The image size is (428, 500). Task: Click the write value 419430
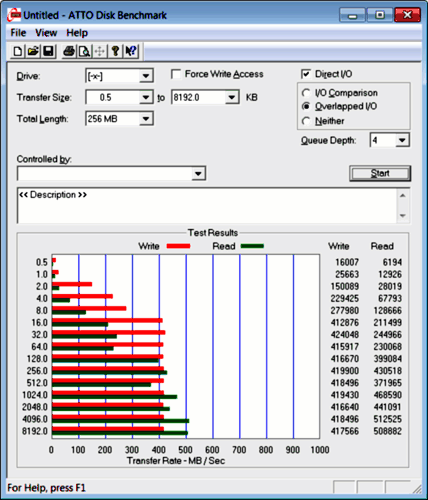tap(345, 395)
